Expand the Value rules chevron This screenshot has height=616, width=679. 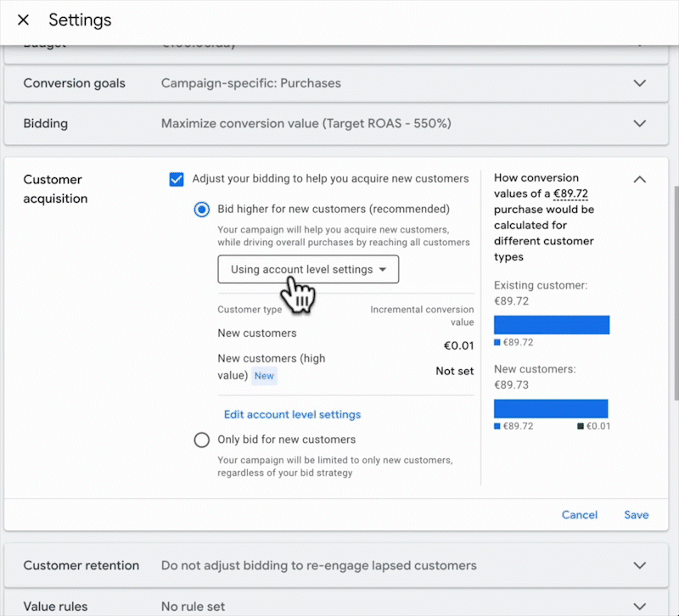(x=640, y=606)
